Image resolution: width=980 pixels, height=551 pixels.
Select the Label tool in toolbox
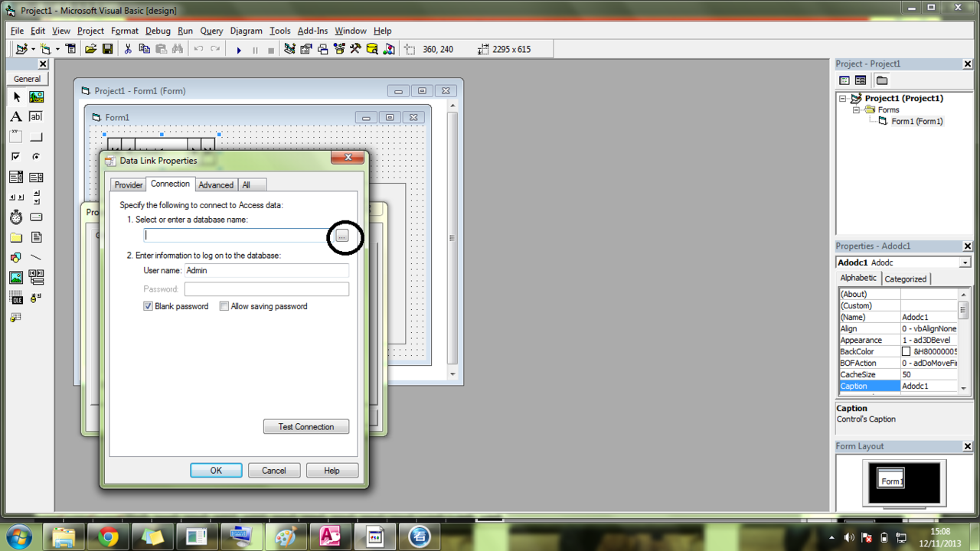coord(16,117)
